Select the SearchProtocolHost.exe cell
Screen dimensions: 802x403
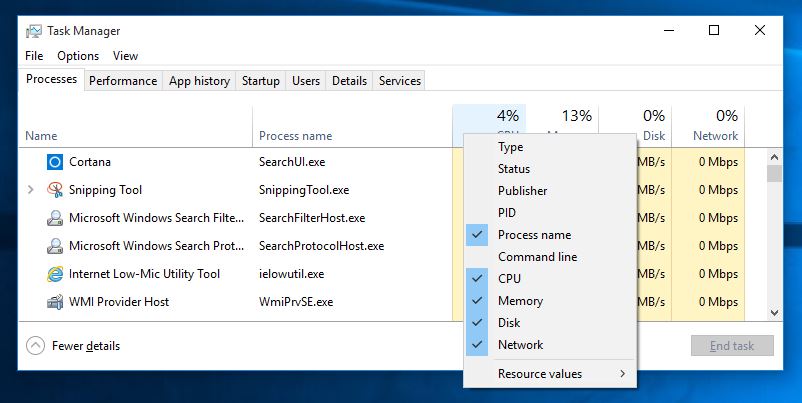[x=321, y=246]
